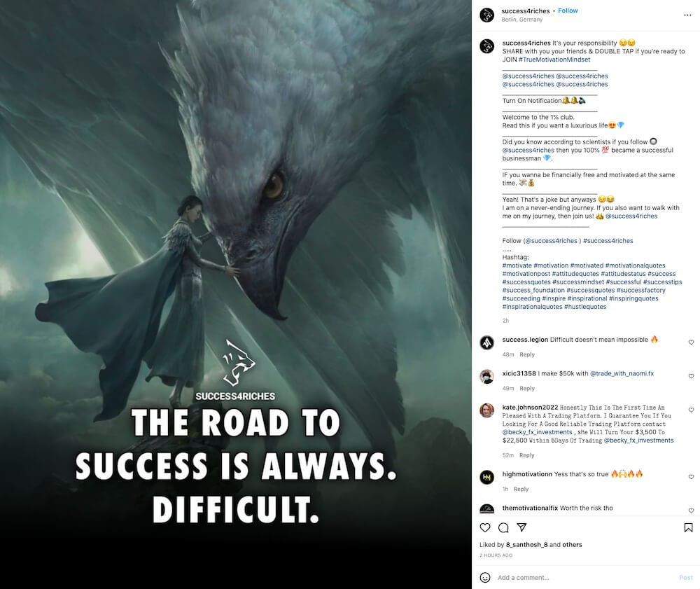The image size is (700, 589).
Task: View others who liked the post
Action: point(572,544)
